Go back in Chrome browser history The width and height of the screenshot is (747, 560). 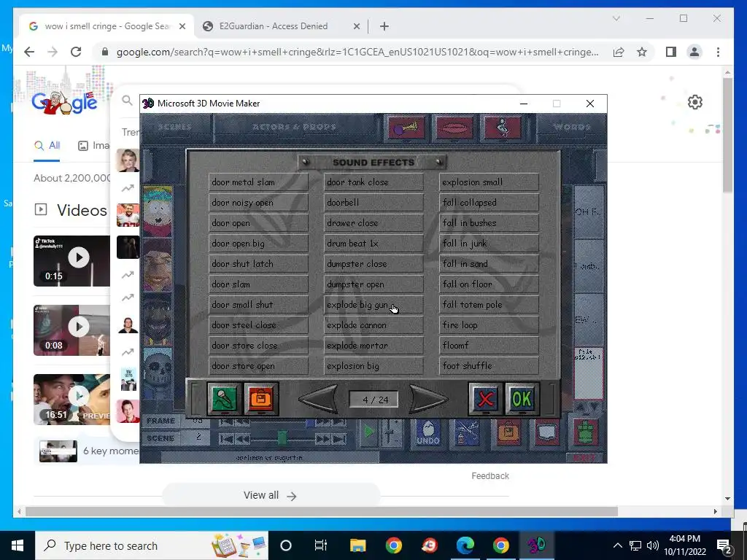(29, 52)
